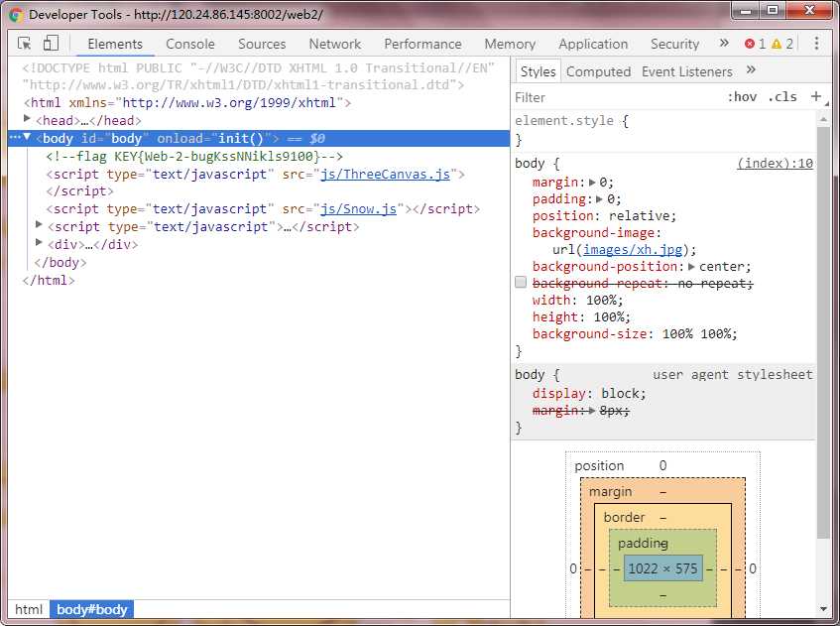Select the flag KEY comment node
840x626 pixels.
tap(194, 157)
